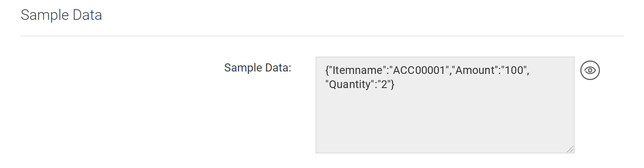Click the opening curly brace of JSON

point(327,70)
